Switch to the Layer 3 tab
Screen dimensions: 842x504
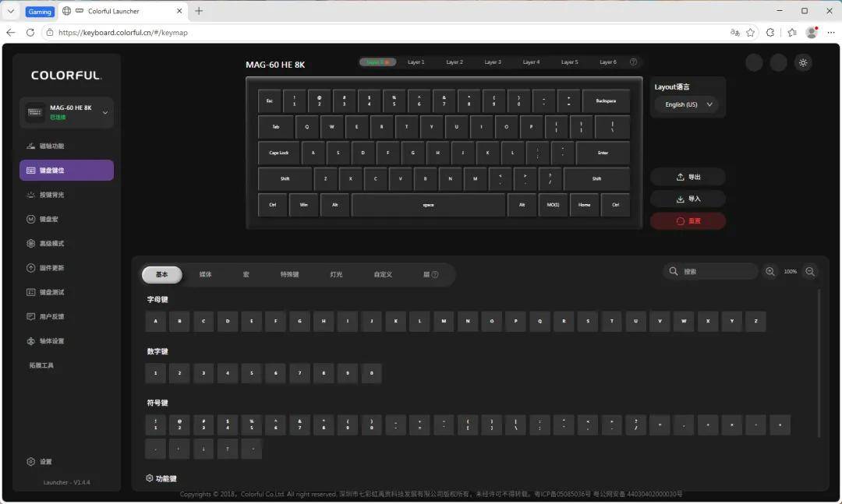pos(493,62)
